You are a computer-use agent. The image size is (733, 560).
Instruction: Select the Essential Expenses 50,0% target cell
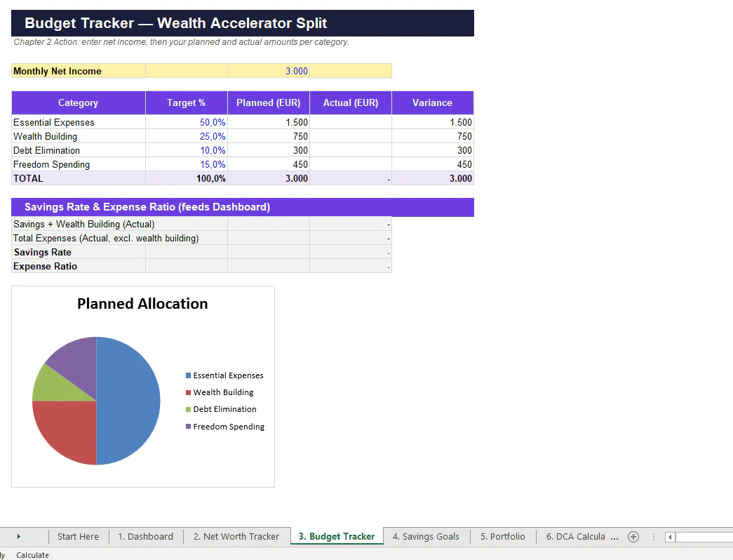tap(187, 122)
